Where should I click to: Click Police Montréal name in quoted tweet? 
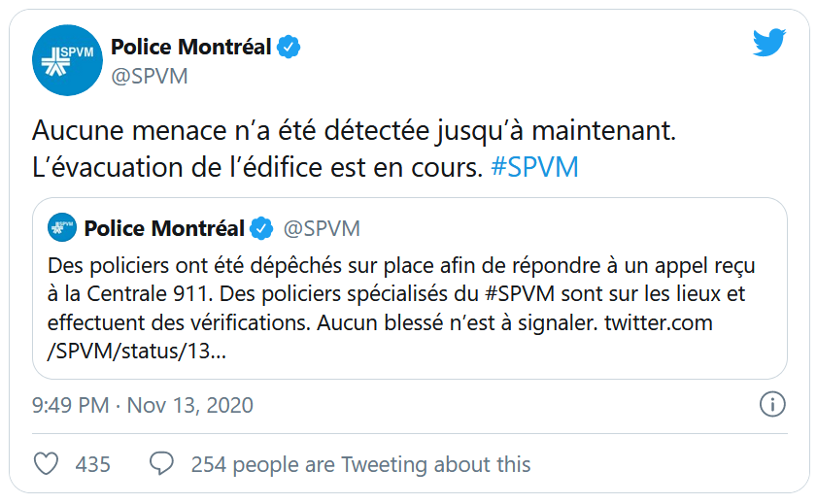[x=164, y=229]
